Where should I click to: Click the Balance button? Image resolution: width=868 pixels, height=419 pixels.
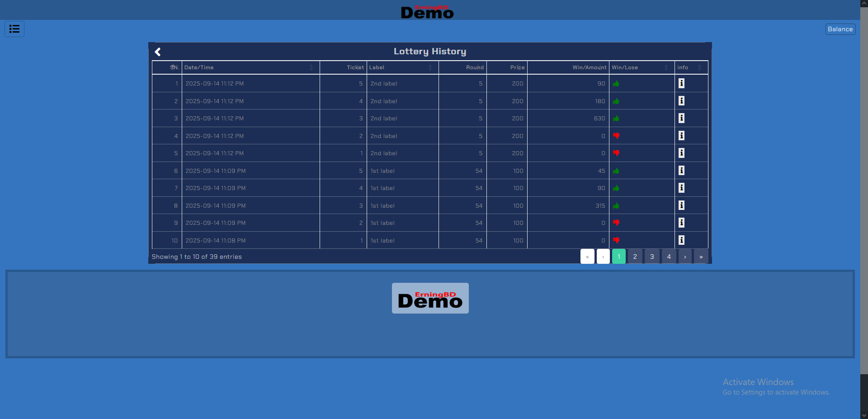[x=840, y=29]
